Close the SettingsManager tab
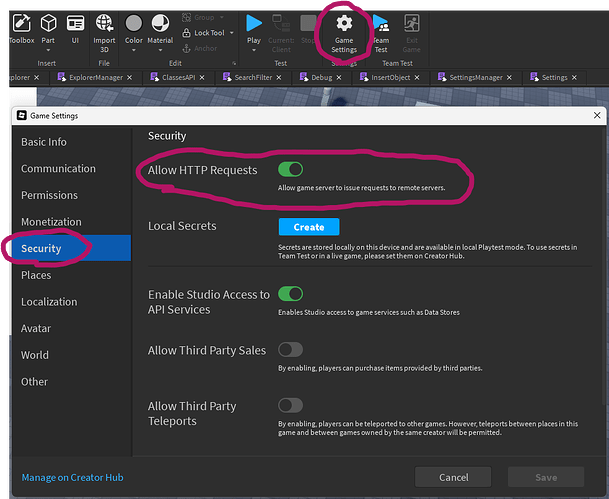 (509, 78)
